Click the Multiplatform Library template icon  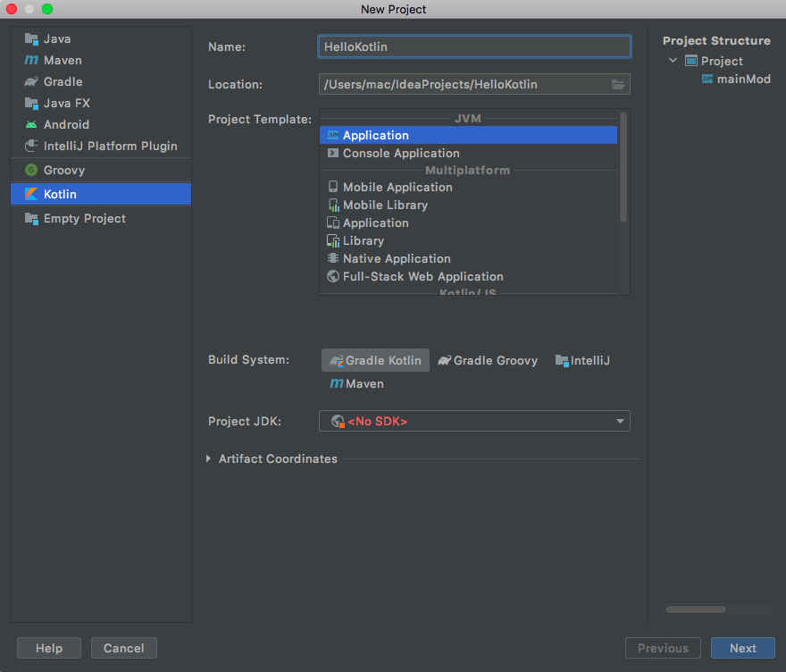click(x=333, y=240)
